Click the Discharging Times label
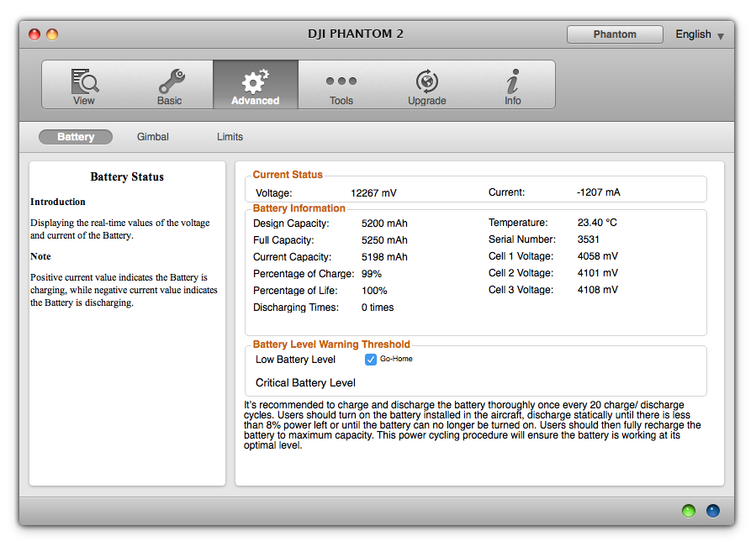The image size is (756, 552). point(296,308)
